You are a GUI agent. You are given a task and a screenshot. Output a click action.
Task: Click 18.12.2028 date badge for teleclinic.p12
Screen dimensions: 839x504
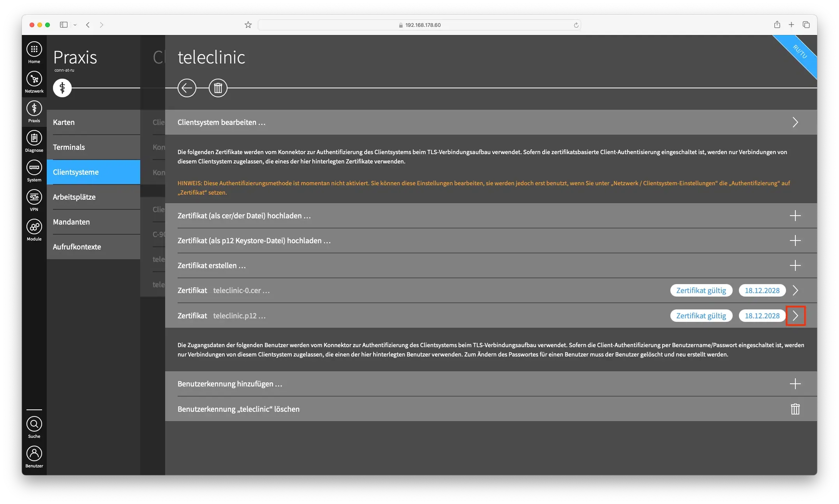[x=762, y=316]
